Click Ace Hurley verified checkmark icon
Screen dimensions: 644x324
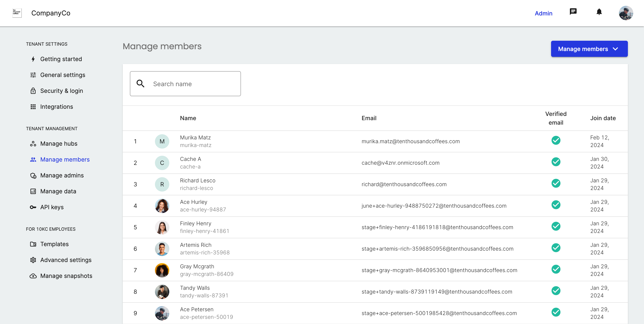coord(556,205)
